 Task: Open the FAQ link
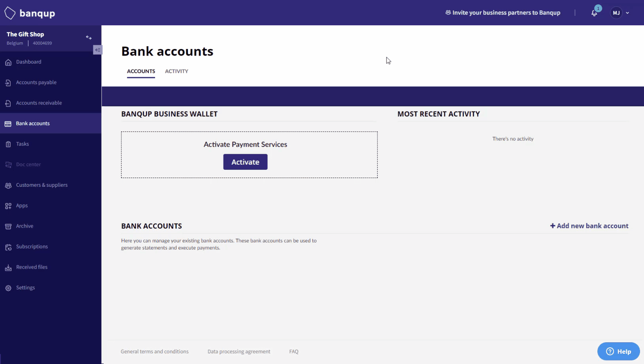(294, 351)
